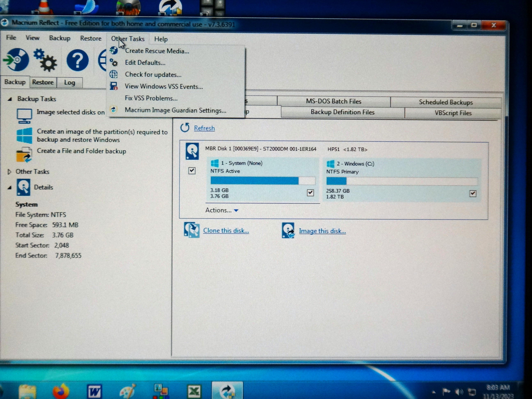
Task: Click the Macrium Reflect taskbar button
Action: tap(227, 391)
